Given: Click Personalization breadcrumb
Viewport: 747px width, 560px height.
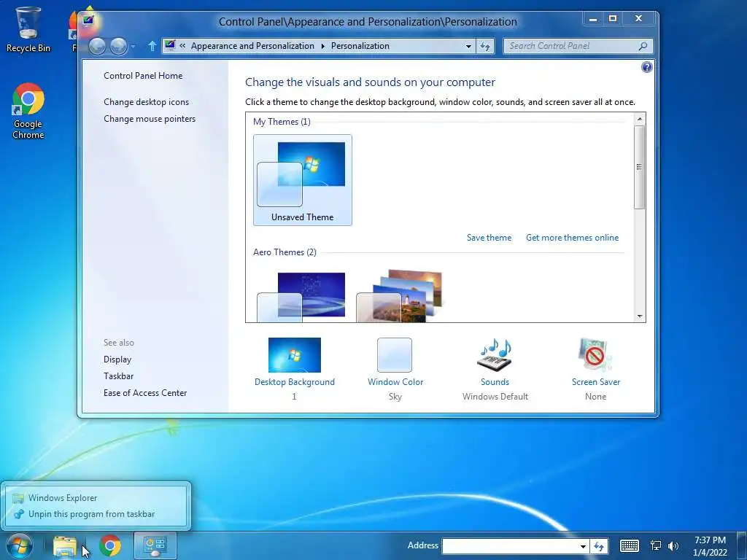Looking at the screenshot, I should 360,46.
